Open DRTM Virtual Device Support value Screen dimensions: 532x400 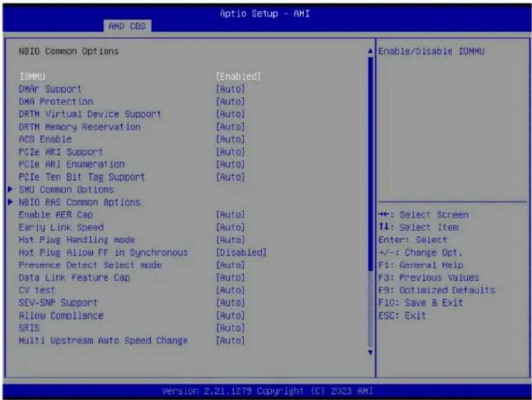click(x=230, y=114)
